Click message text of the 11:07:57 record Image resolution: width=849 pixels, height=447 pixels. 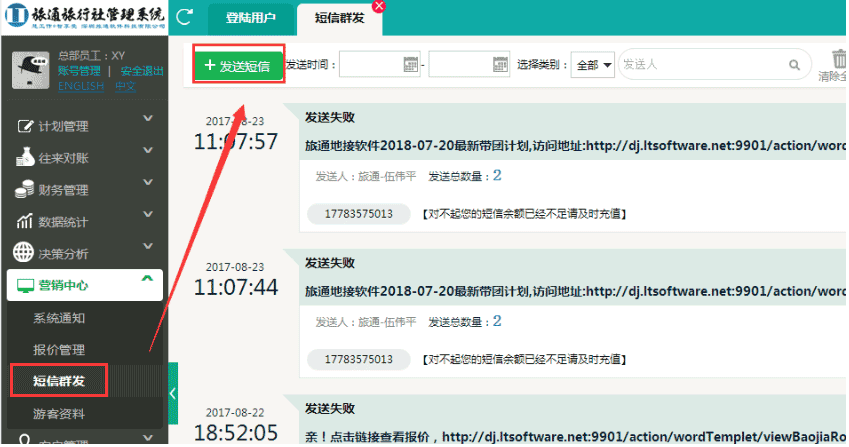coord(575,146)
